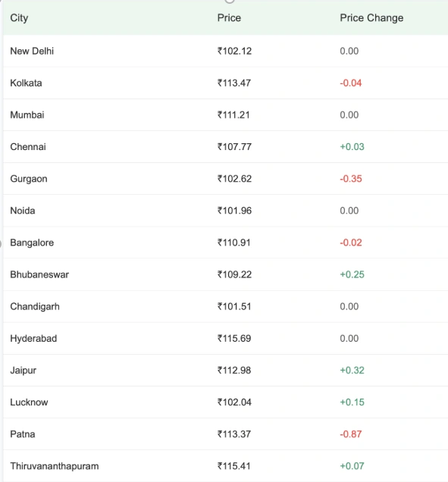Select the New Delhi city cell
The width and height of the screenshot is (448, 482).
(x=32, y=51)
